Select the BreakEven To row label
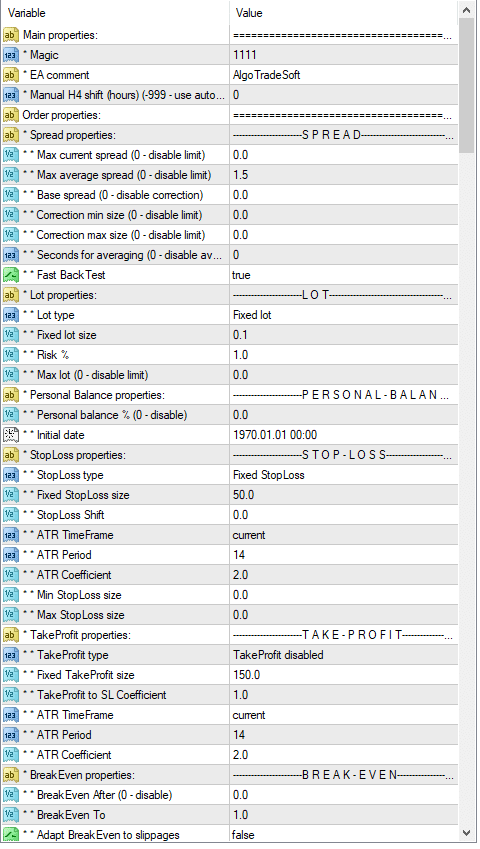Screen dimensions: 480x849 pos(64,815)
